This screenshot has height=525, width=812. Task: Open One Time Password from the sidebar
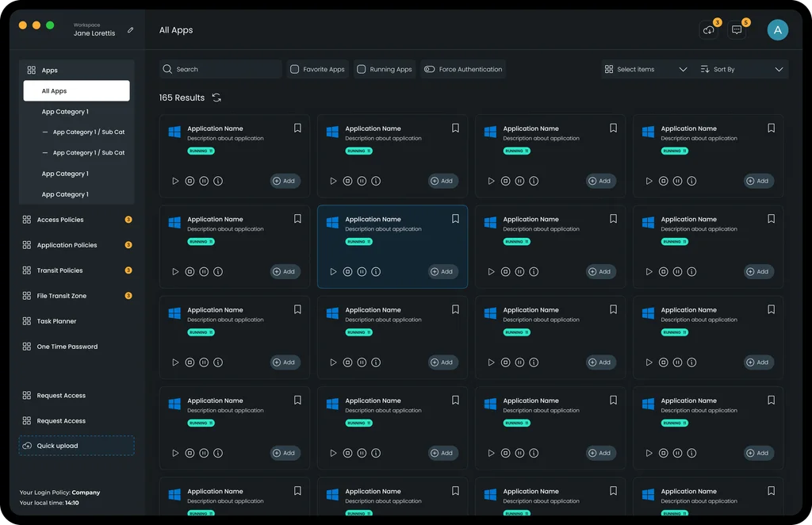click(77, 347)
